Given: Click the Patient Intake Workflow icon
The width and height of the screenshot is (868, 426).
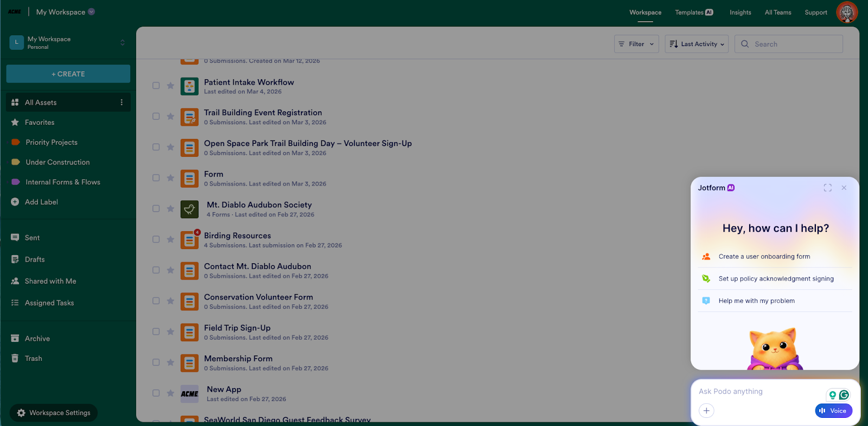Looking at the screenshot, I should point(189,86).
